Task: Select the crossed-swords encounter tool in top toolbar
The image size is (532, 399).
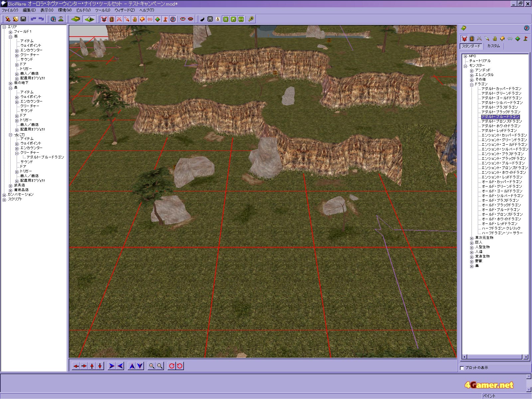Action: point(119,19)
